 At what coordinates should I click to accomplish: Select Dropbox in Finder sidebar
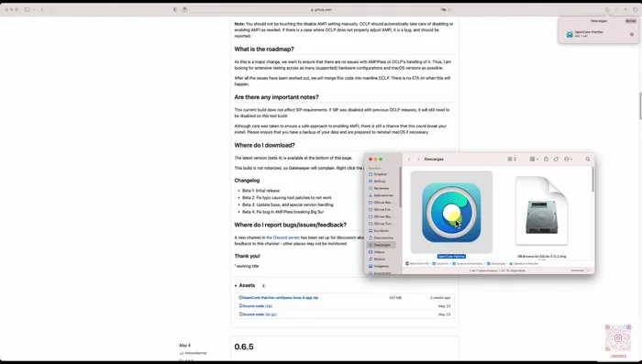[381, 174]
